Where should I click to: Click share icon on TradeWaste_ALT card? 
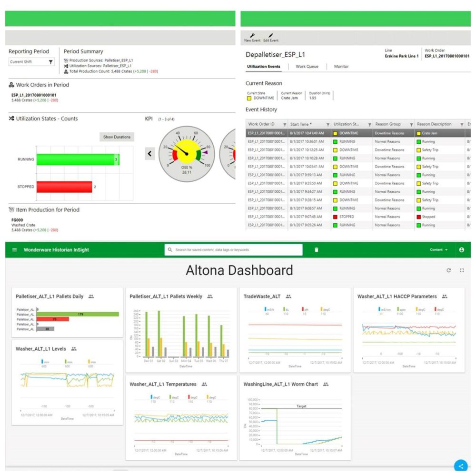pyautogui.click(x=288, y=296)
